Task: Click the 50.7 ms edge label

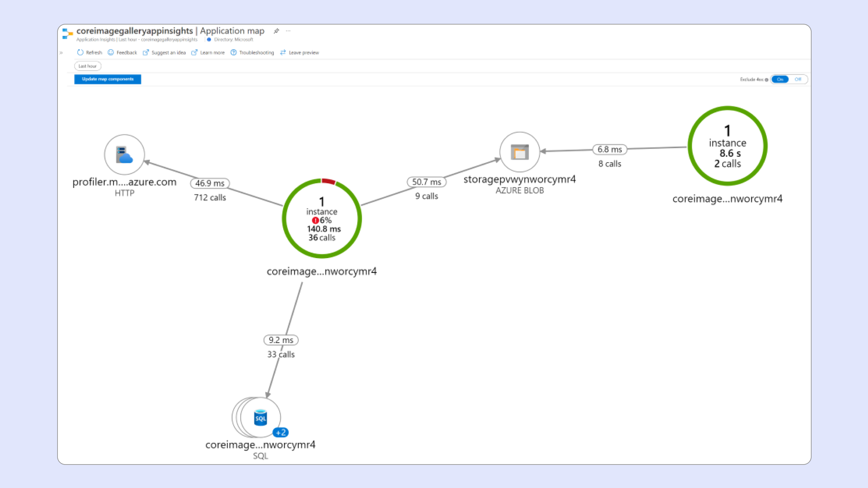Action: pyautogui.click(x=427, y=182)
